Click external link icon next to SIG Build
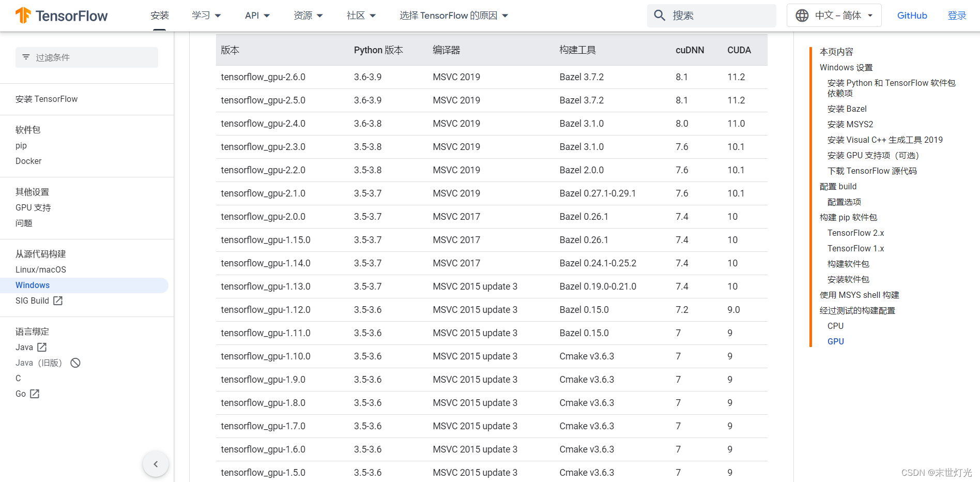 tap(58, 300)
